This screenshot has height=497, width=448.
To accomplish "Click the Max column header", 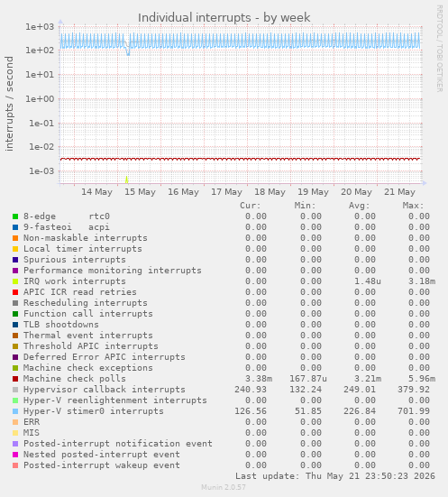I will (413, 206).
